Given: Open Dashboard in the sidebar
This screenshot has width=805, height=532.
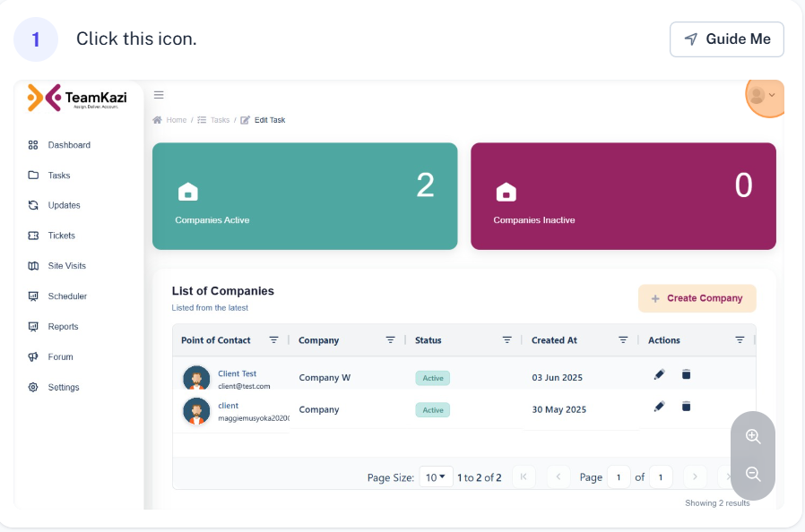Looking at the screenshot, I should pos(59,145).
